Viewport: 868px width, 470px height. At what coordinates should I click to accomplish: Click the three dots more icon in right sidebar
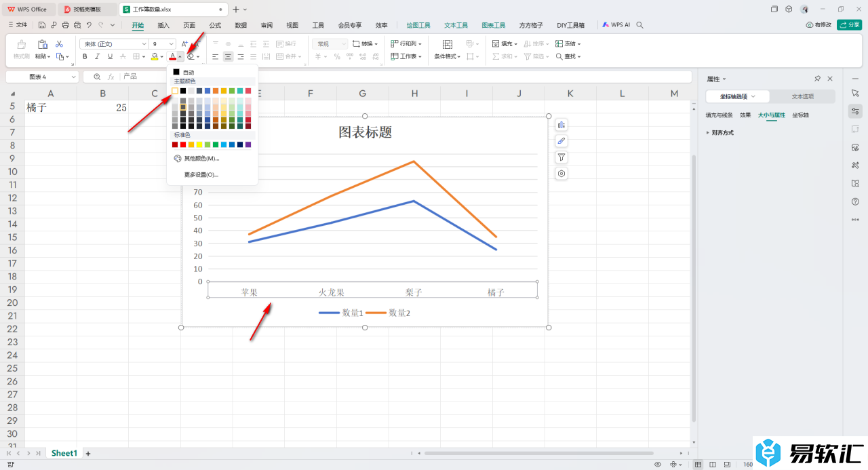tap(855, 220)
